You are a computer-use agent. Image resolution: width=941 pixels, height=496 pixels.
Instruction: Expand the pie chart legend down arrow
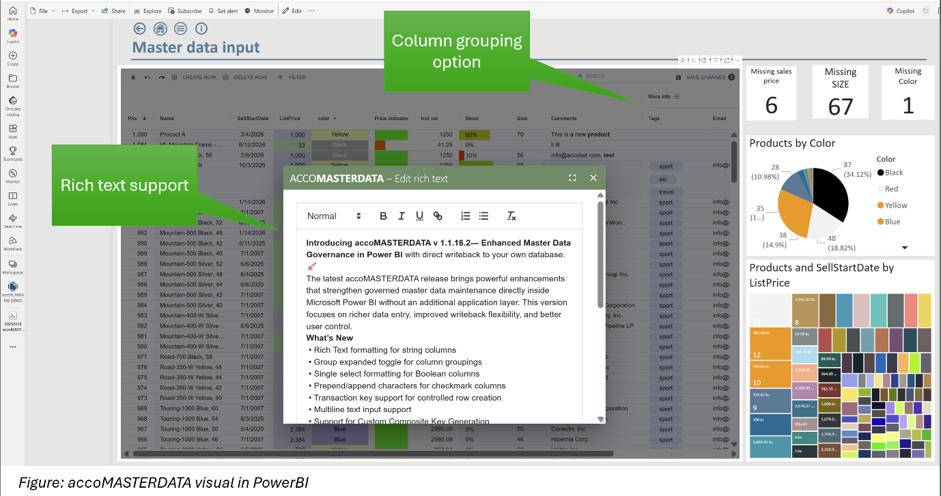(x=904, y=247)
